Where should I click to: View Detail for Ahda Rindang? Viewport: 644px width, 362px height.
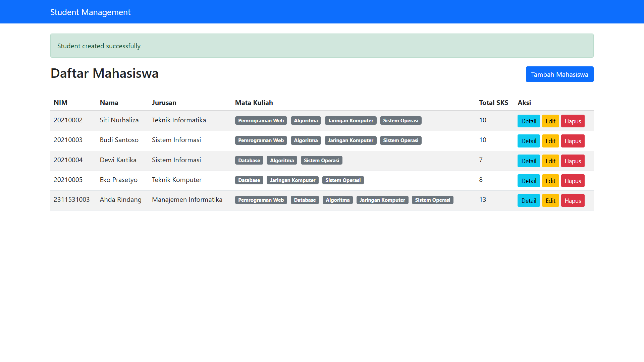click(x=528, y=201)
